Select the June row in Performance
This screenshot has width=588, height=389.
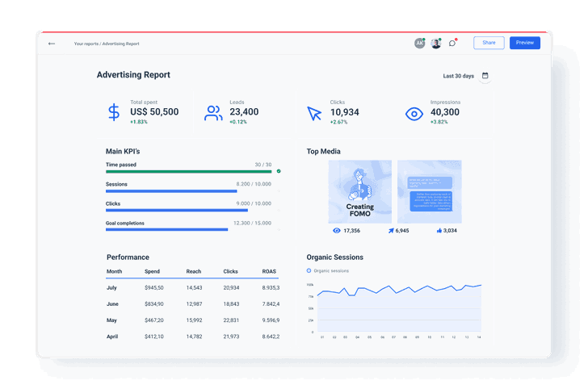coord(193,304)
